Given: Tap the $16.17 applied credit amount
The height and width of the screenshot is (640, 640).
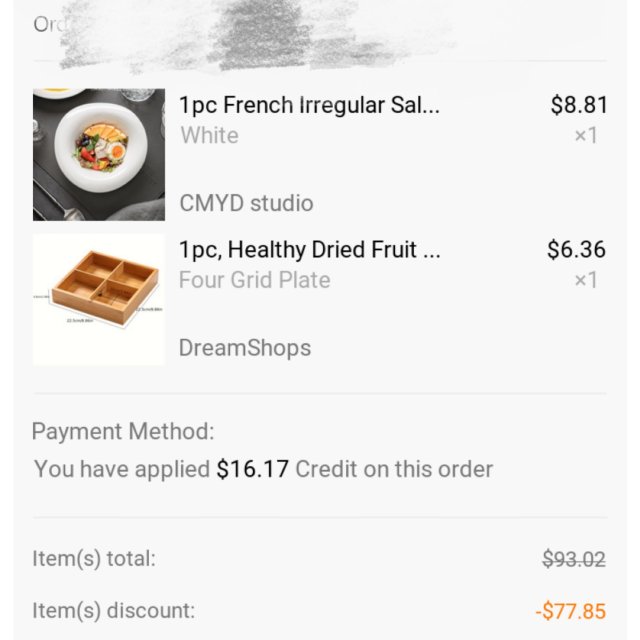Looking at the screenshot, I should (x=252, y=469).
